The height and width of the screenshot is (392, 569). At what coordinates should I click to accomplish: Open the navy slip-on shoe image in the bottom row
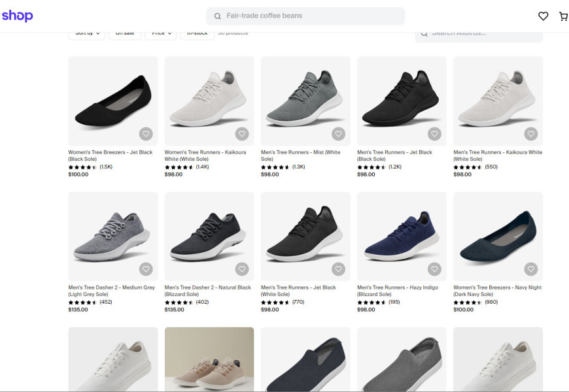click(305, 359)
